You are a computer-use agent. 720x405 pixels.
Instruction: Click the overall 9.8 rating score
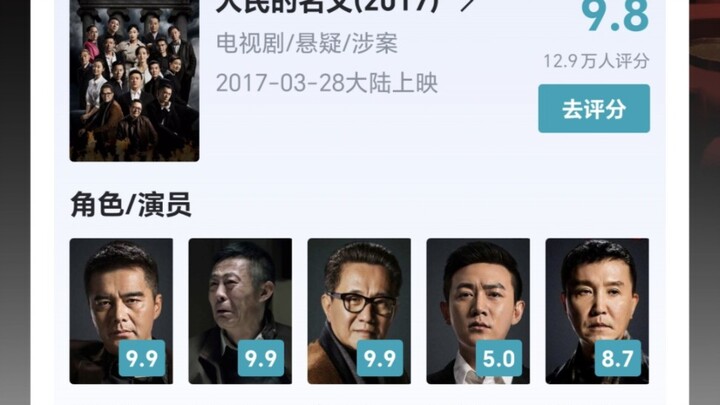[615, 15]
